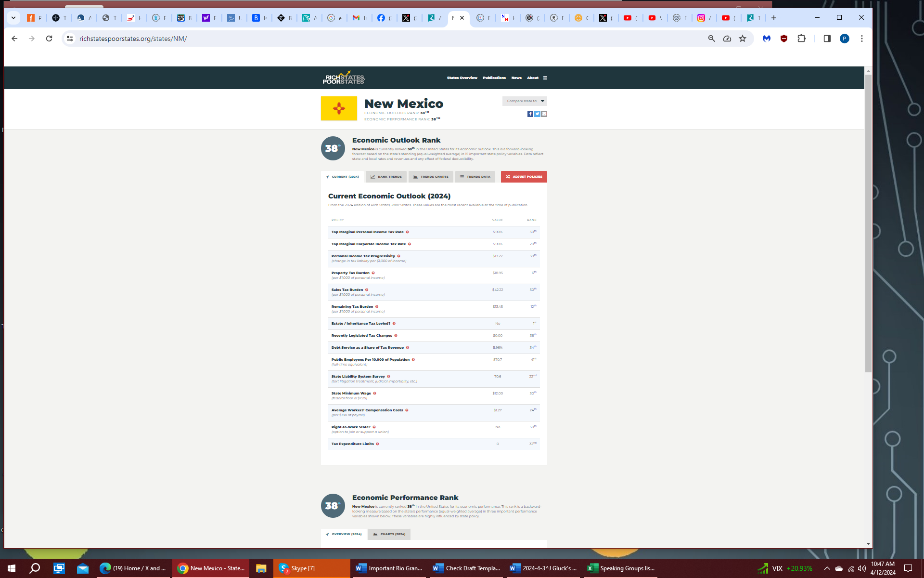Open the hamburger menu in site header
This screenshot has width=924, height=578.
point(545,78)
